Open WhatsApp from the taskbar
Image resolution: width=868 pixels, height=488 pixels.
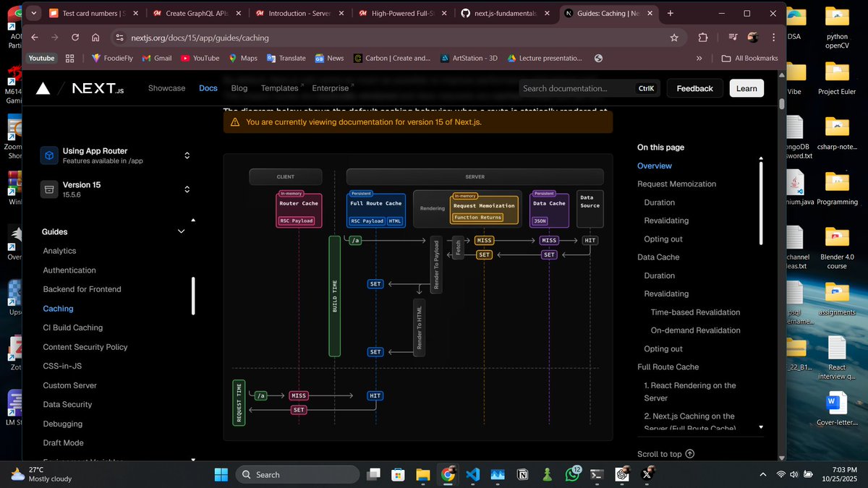coord(573,475)
